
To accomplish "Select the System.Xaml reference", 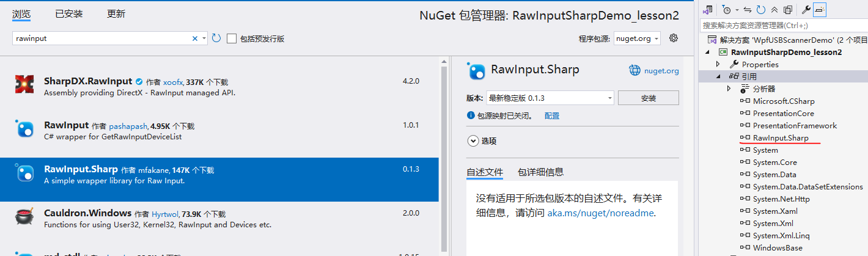I will tap(775, 211).
